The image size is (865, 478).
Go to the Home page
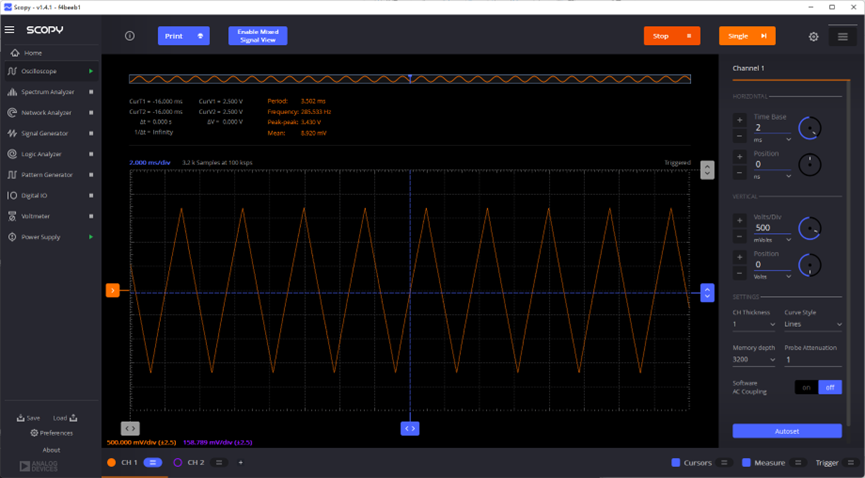(26, 53)
